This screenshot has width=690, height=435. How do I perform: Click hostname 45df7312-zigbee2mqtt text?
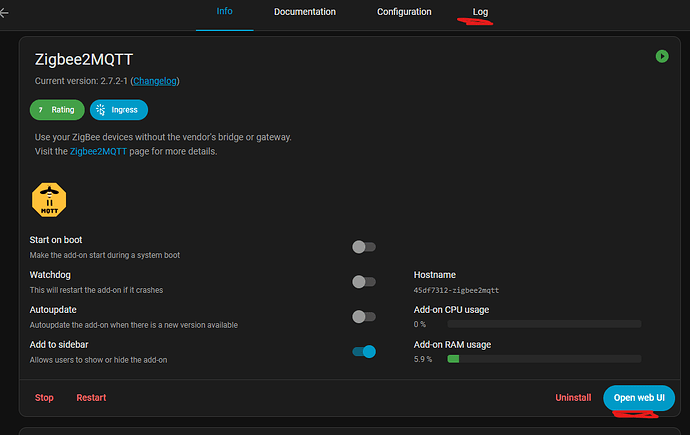(456, 290)
